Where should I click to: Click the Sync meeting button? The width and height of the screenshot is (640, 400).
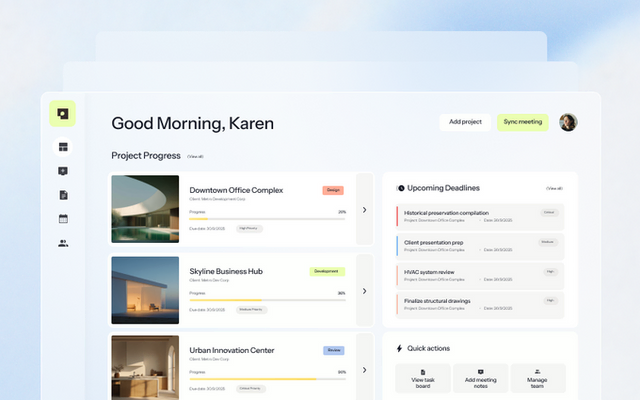pos(523,122)
